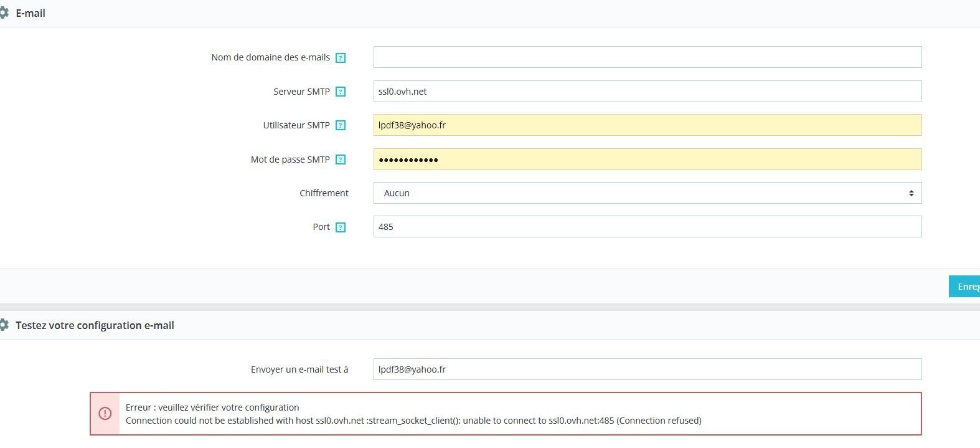This screenshot has width=980, height=448.
Task: Focus the Serveur SMTP field
Action: pos(648,92)
